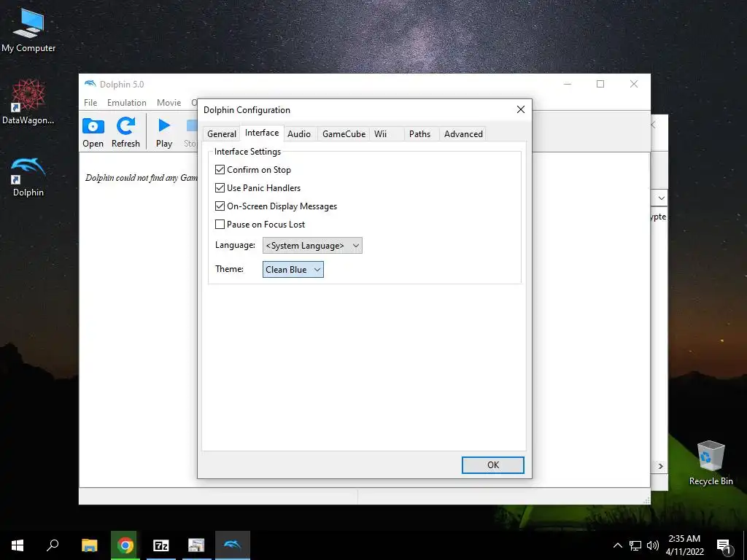
Task: Switch to the Audio tab
Action: [x=299, y=134]
